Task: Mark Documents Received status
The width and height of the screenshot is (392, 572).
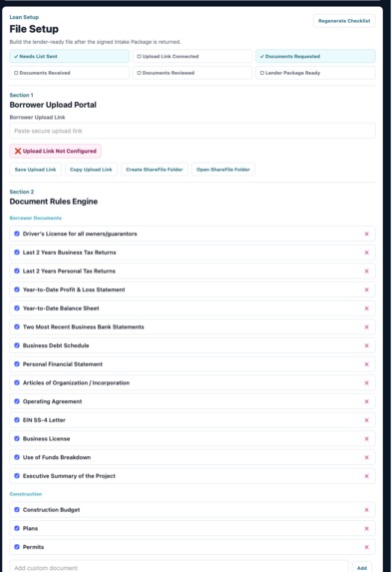Action: pyautogui.click(x=69, y=73)
